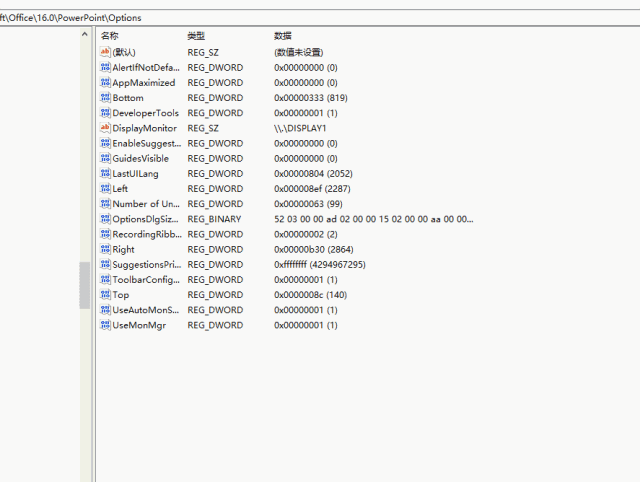Click the data \\.\DISPLAY1
Image resolution: width=640 pixels, height=482 pixels.
(300, 128)
